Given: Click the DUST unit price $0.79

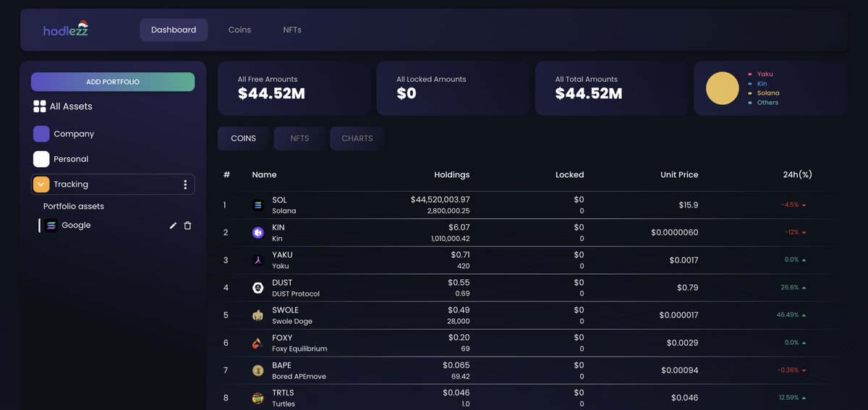Looking at the screenshot, I should 688,288.
